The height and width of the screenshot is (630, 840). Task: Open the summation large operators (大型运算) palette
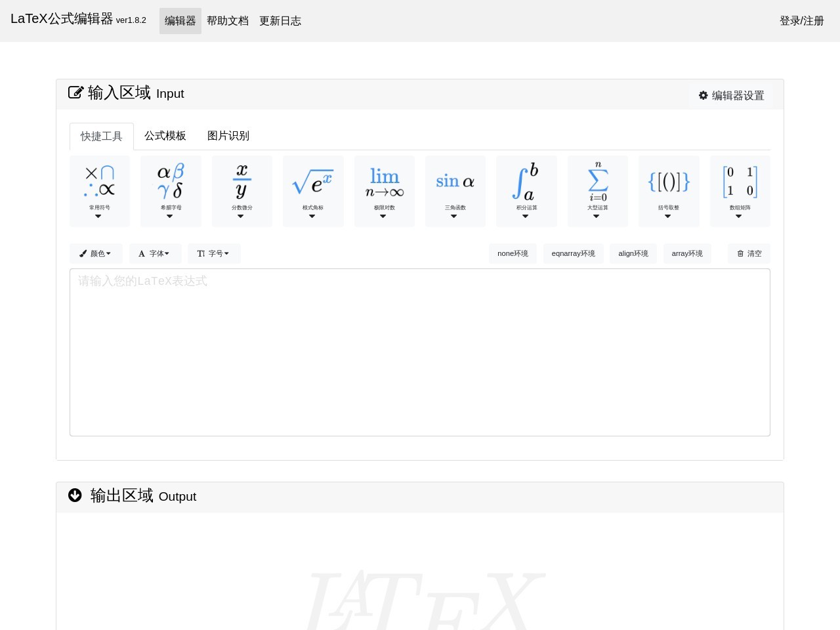point(598,190)
